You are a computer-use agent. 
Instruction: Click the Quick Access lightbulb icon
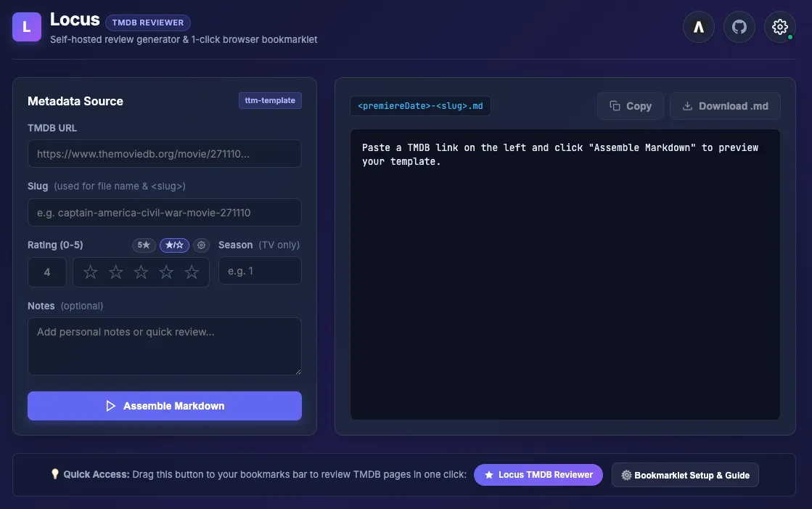pos(55,474)
